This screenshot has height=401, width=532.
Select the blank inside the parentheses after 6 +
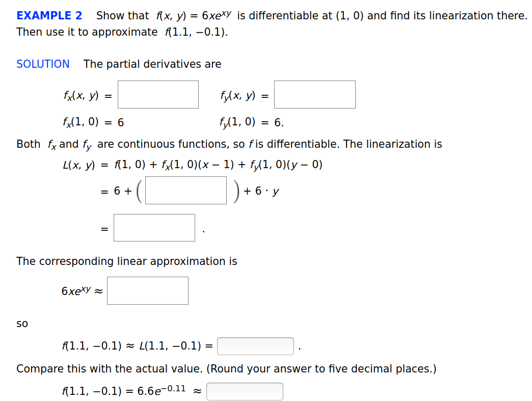tap(185, 190)
